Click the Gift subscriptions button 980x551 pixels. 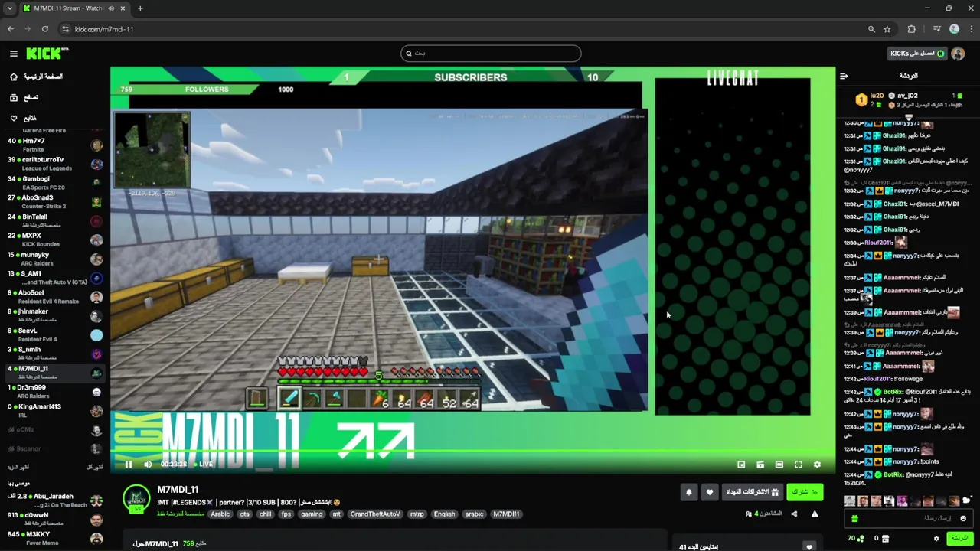click(x=753, y=492)
